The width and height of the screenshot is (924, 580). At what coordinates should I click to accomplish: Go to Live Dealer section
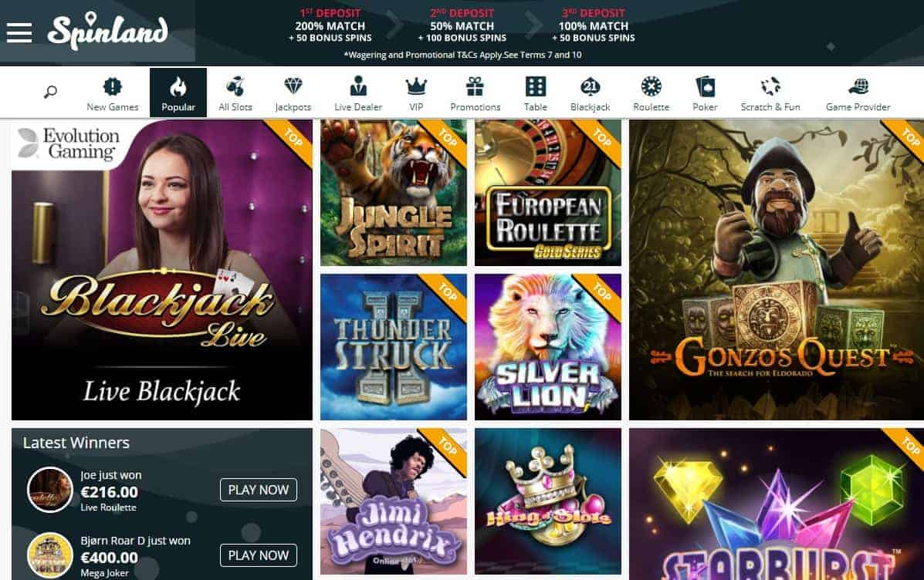pyautogui.click(x=358, y=93)
